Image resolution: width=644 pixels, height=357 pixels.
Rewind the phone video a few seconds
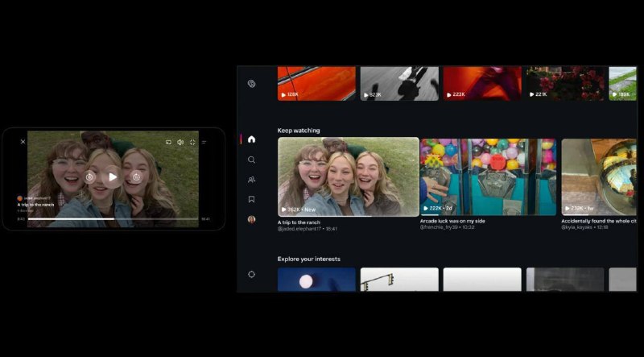click(89, 177)
